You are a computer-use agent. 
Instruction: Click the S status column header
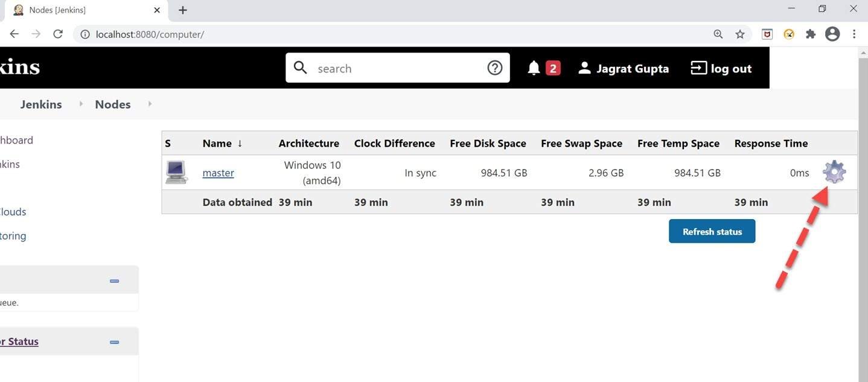pos(168,144)
